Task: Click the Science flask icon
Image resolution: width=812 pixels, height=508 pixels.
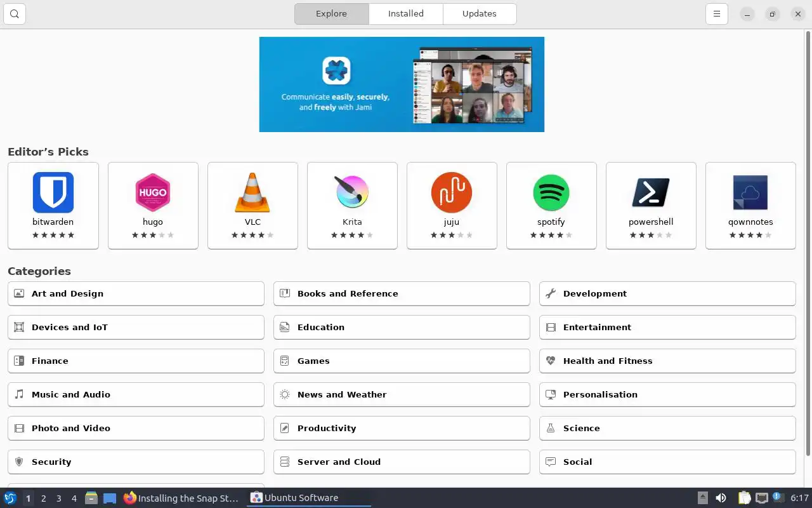Action: 551,428
